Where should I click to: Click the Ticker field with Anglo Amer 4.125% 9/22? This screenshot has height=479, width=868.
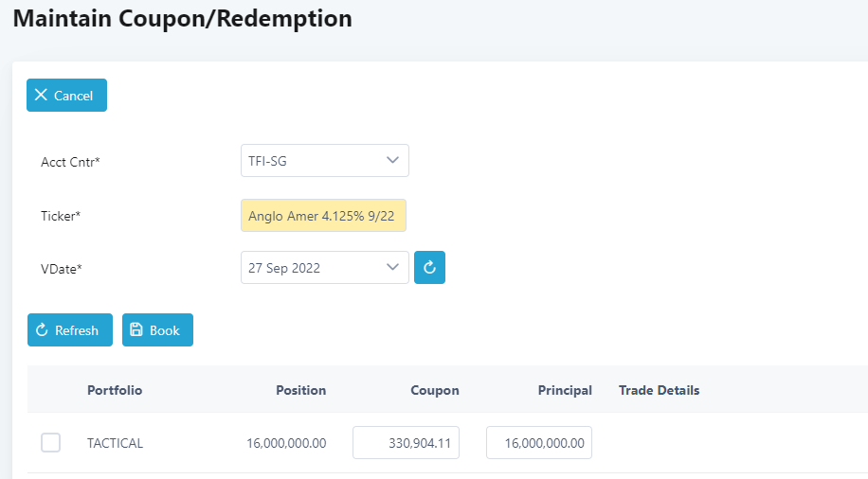324,216
